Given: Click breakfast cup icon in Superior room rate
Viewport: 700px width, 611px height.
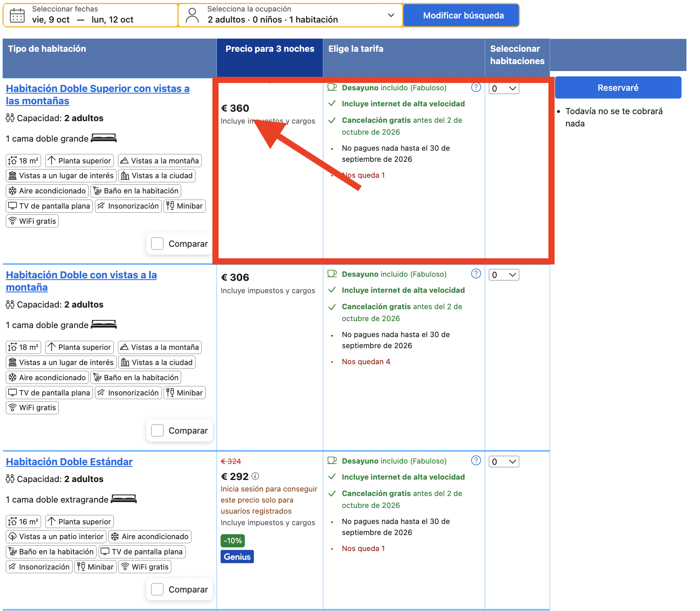Looking at the screenshot, I should 332,87.
